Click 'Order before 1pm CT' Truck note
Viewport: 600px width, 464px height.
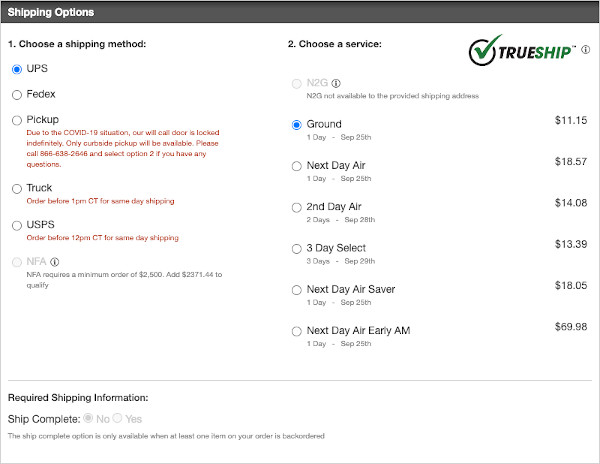[x=100, y=201]
